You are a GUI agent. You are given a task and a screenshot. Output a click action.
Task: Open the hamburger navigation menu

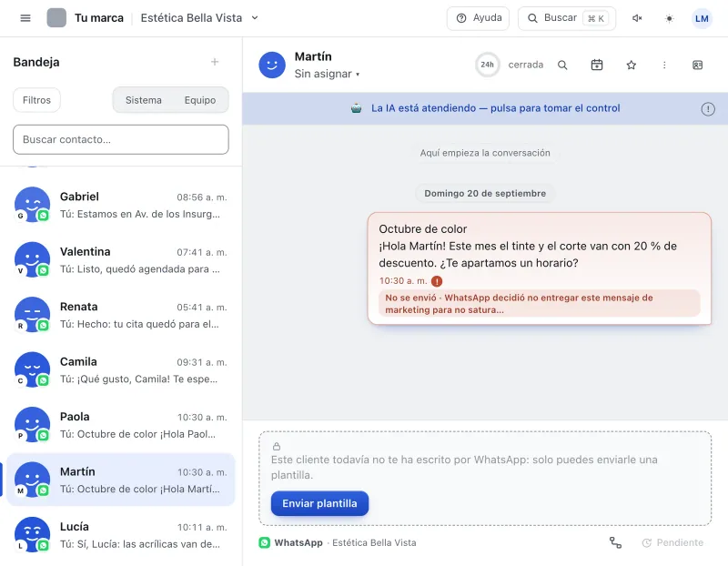25,18
